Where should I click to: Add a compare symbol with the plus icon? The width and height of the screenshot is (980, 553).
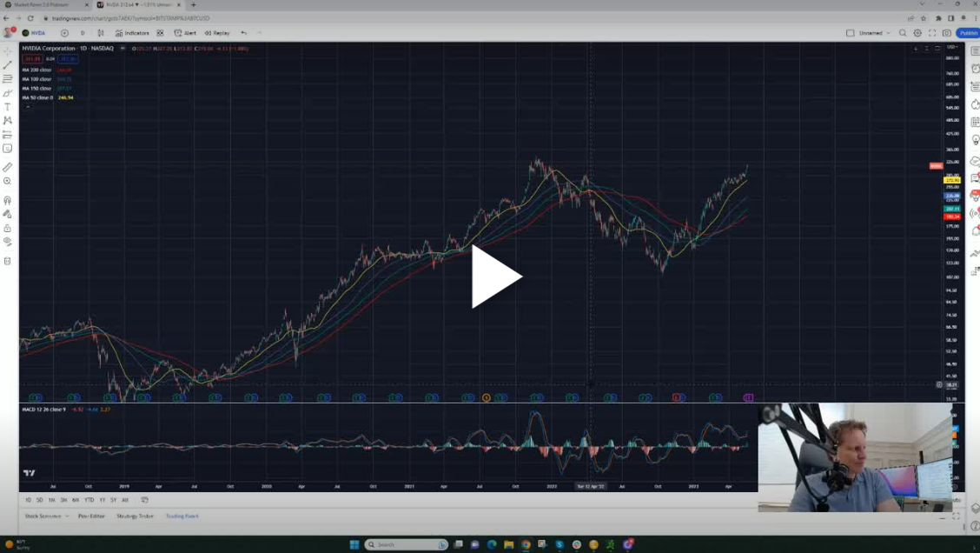pyautogui.click(x=64, y=33)
